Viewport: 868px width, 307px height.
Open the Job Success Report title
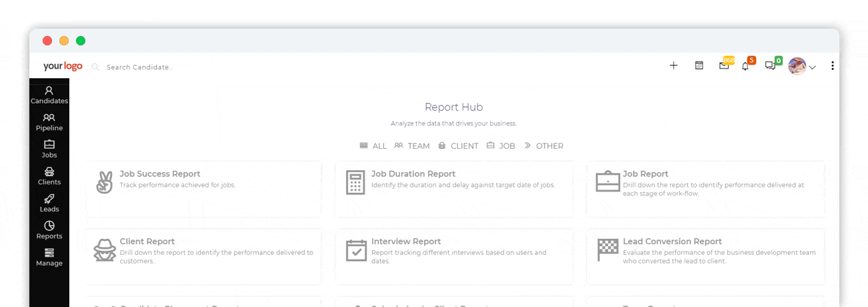coord(160,174)
